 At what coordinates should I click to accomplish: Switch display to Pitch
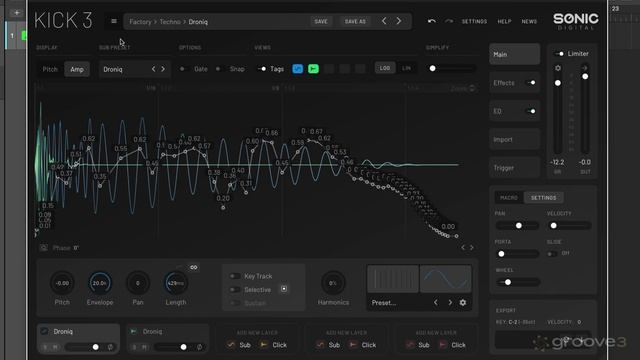point(50,69)
